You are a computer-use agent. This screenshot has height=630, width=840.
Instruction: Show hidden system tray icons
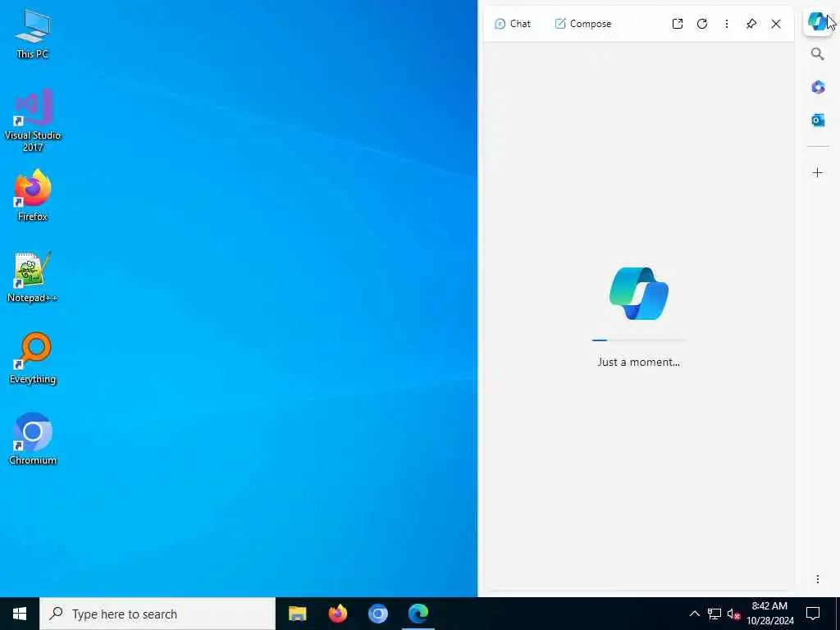[x=694, y=614]
